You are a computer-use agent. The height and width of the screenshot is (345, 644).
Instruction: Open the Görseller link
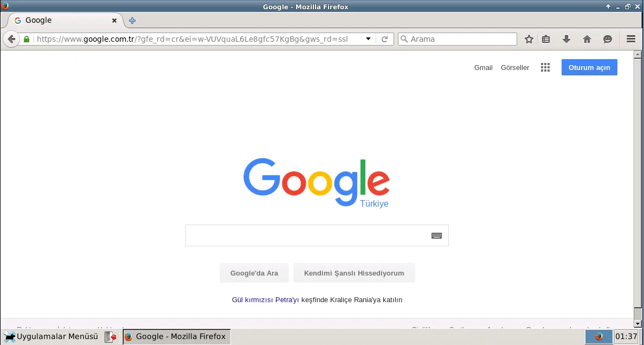pyautogui.click(x=514, y=67)
